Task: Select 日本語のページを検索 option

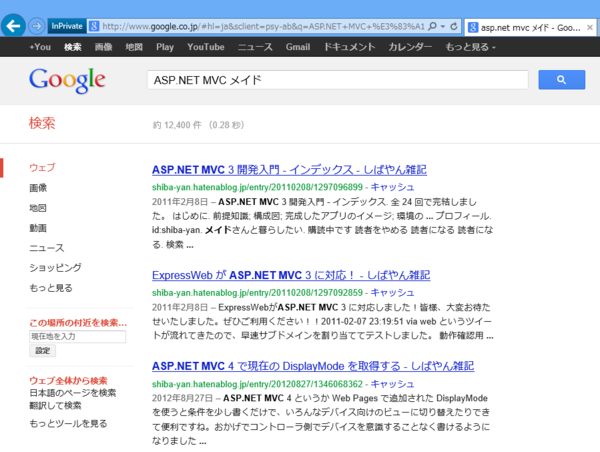Action: [73, 393]
